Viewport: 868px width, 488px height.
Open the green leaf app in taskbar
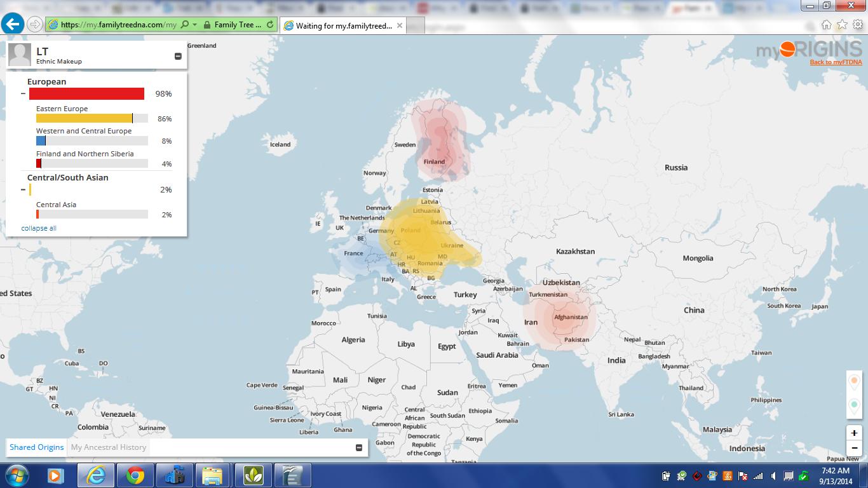pos(252,475)
